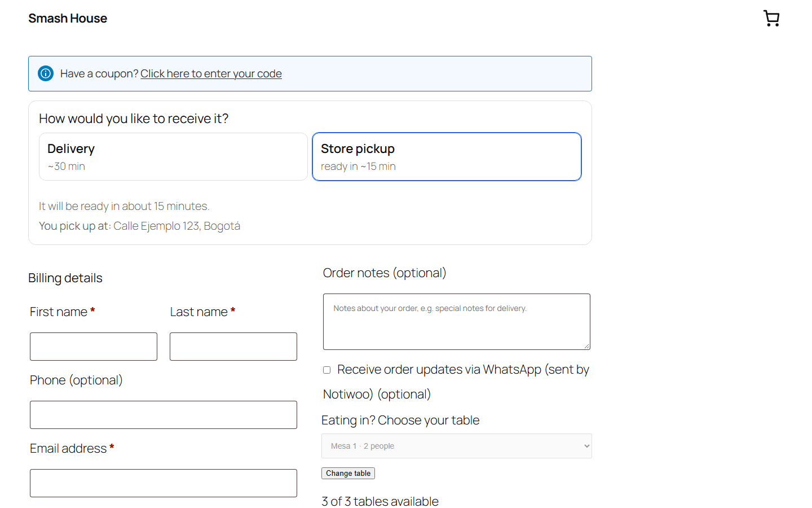The width and height of the screenshot is (812, 508).
Task: Click the 'How would you like to receive it?' heading
Action: tap(134, 119)
